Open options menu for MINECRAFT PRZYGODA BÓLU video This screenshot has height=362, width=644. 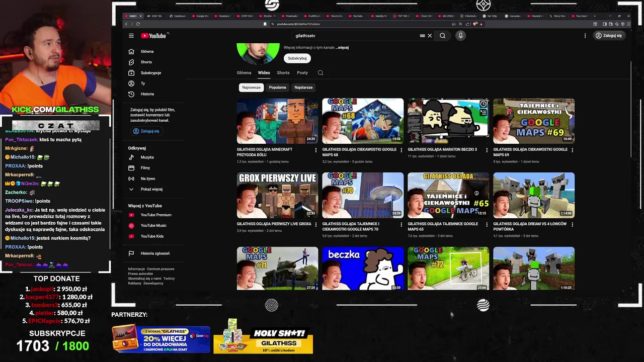[x=316, y=150]
